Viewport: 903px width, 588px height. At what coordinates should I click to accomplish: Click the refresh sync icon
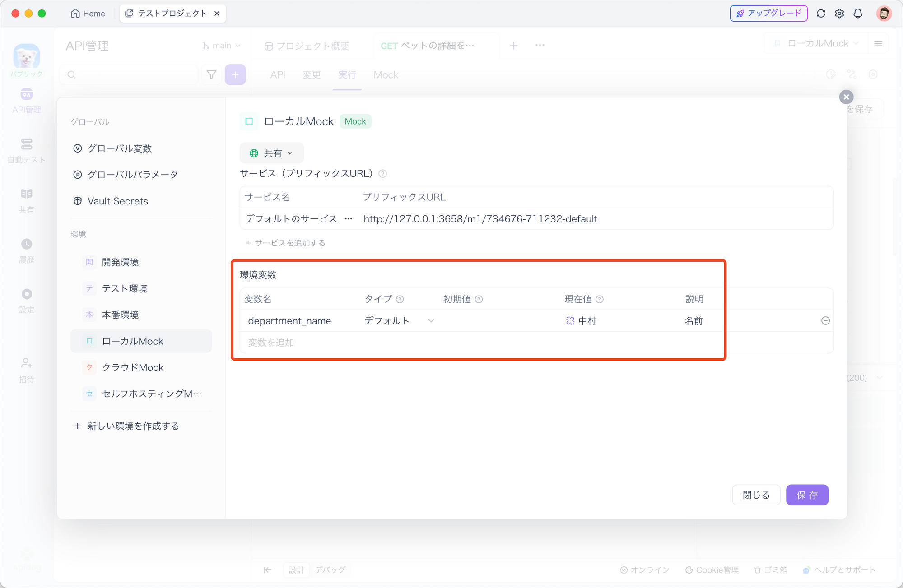821,14
